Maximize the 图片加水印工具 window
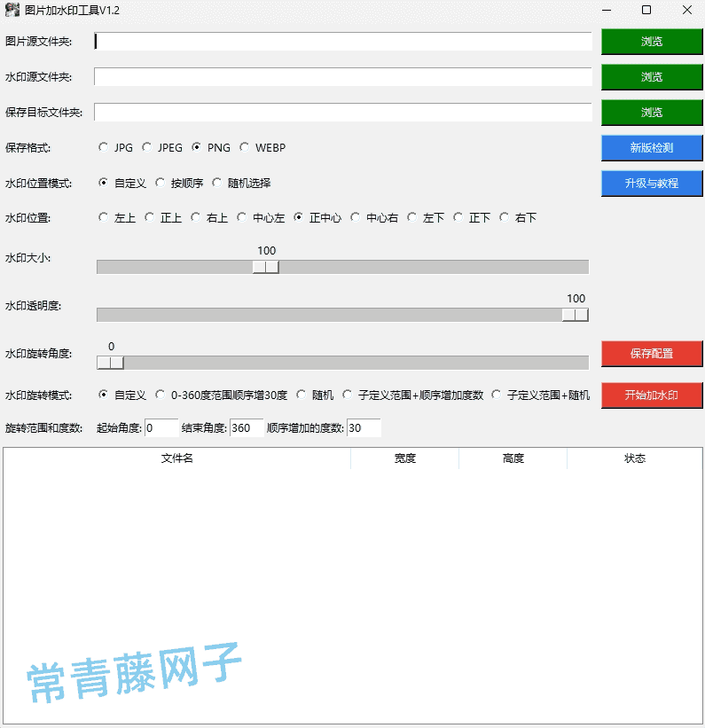 click(646, 10)
